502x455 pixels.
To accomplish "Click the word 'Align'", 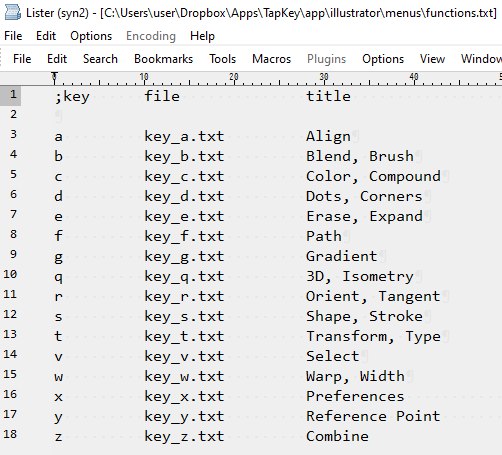I will 328,137.
